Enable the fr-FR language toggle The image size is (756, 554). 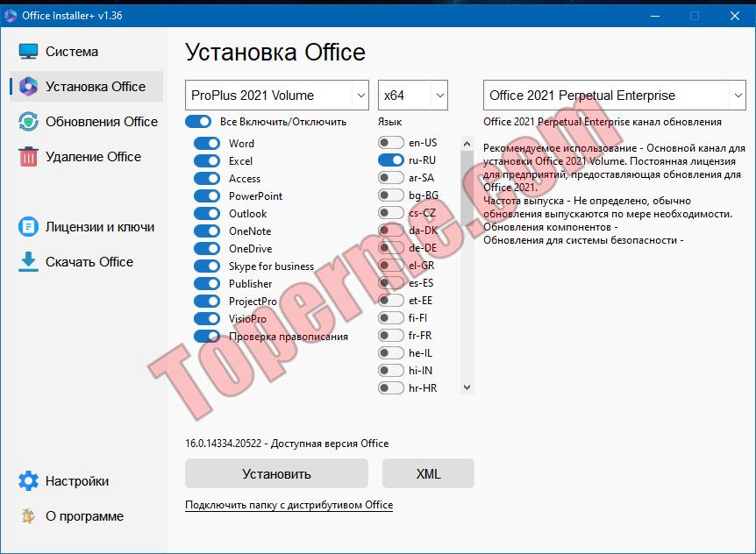[x=391, y=335]
